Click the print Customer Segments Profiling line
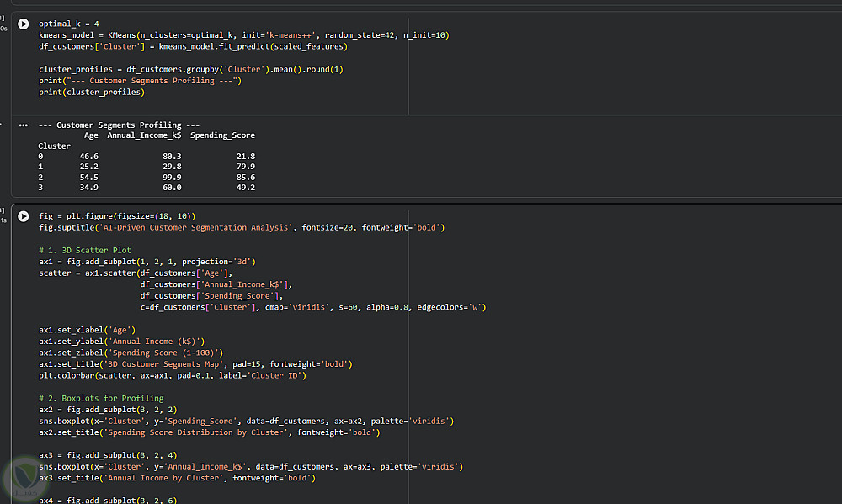 pos(140,81)
